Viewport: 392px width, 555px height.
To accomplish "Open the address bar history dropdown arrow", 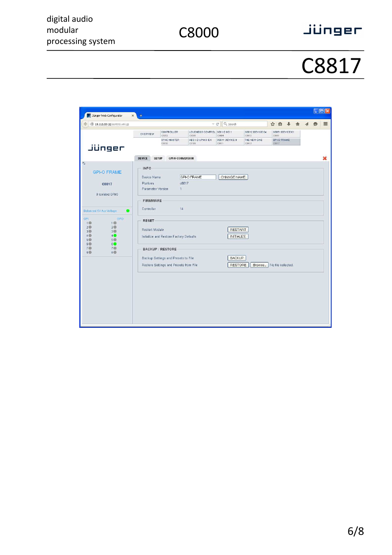I will tap(213, 124).
